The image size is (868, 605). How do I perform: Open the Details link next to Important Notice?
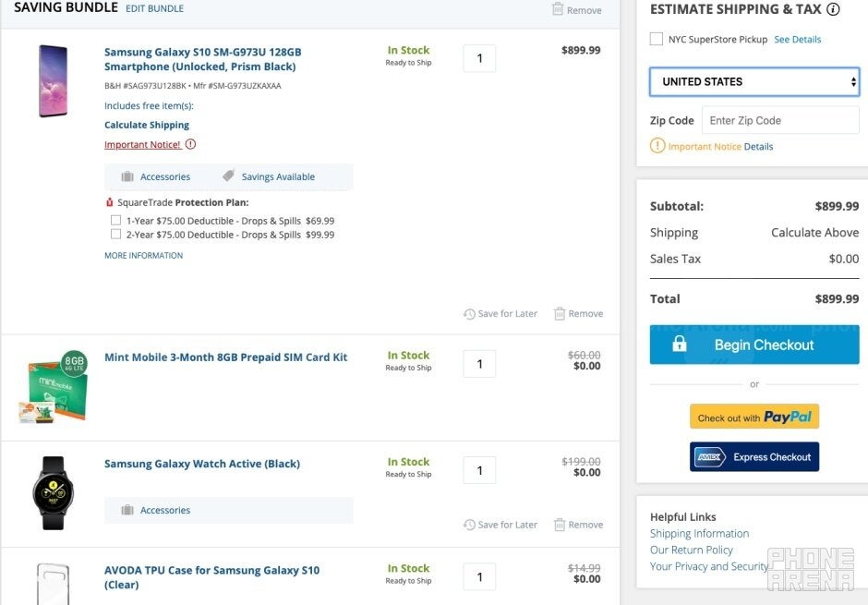tap(758, 147)
